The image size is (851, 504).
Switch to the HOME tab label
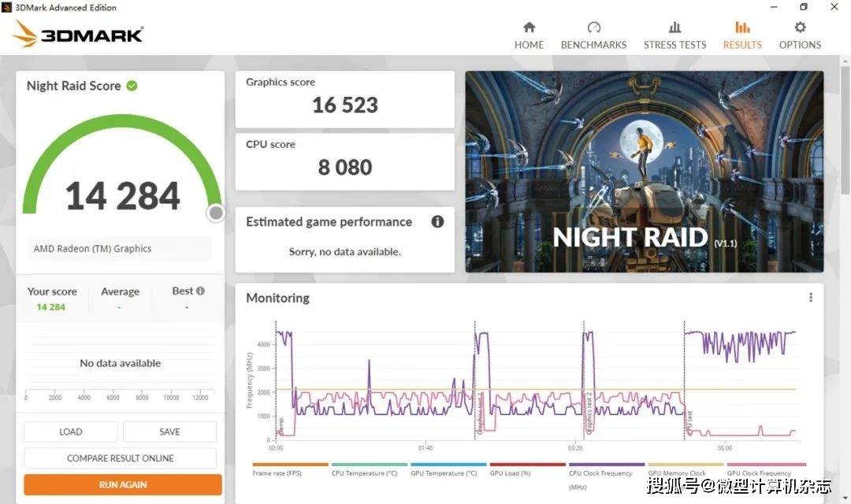(x=530, y=45)
